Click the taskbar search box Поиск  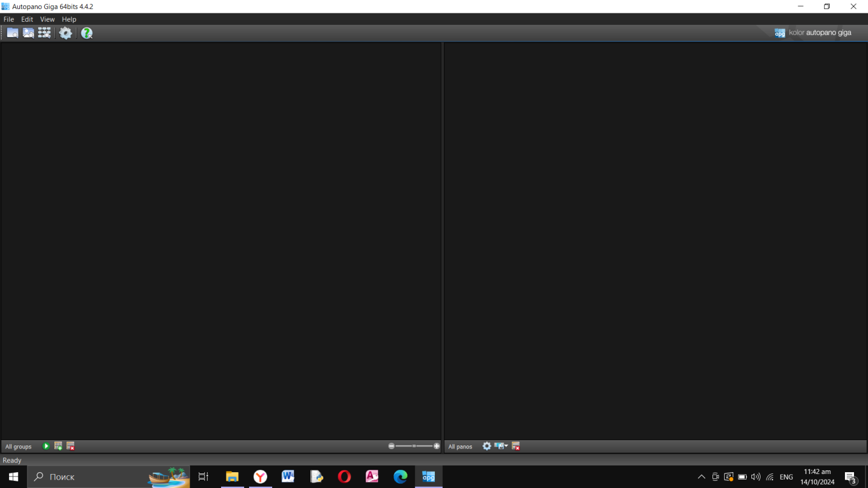click(x=108, y=477)
